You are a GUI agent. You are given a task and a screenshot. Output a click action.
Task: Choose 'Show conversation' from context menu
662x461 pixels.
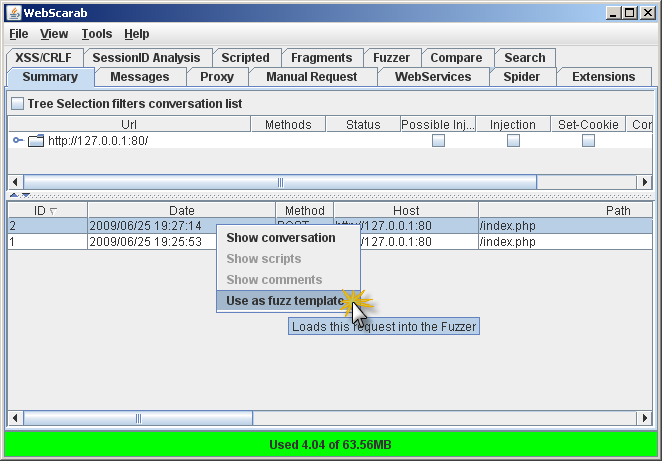281,238
